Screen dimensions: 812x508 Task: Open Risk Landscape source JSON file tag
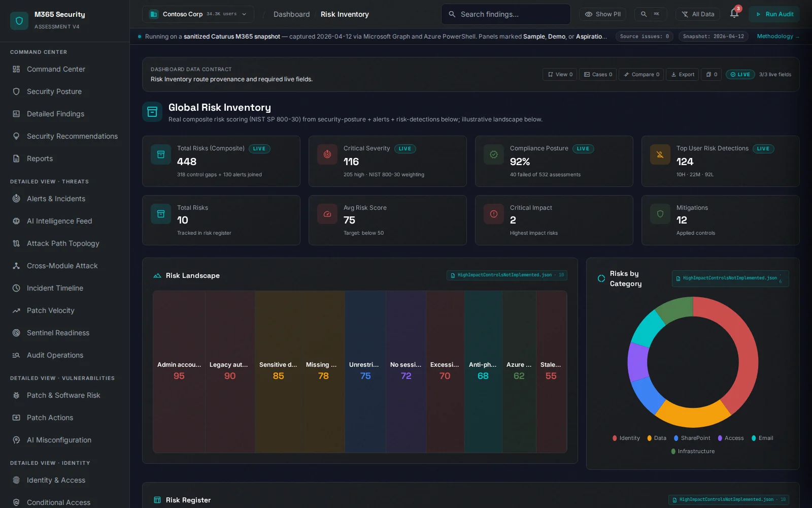[506, 275]
